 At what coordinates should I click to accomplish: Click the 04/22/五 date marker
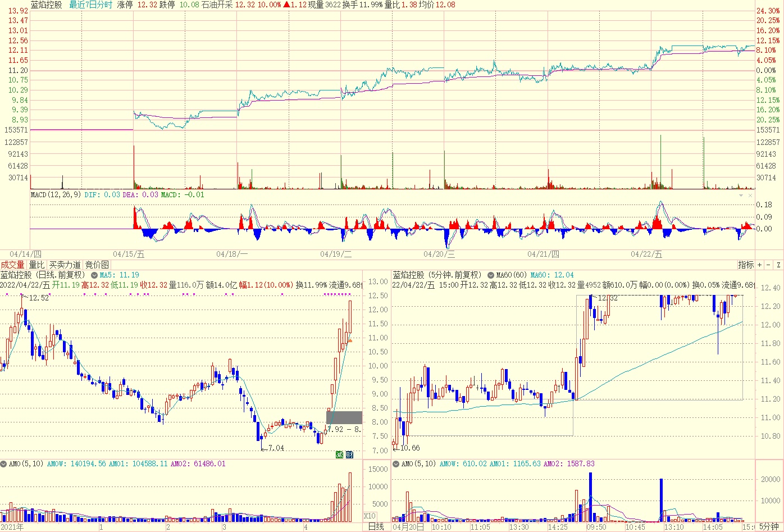tap(646, 254)
